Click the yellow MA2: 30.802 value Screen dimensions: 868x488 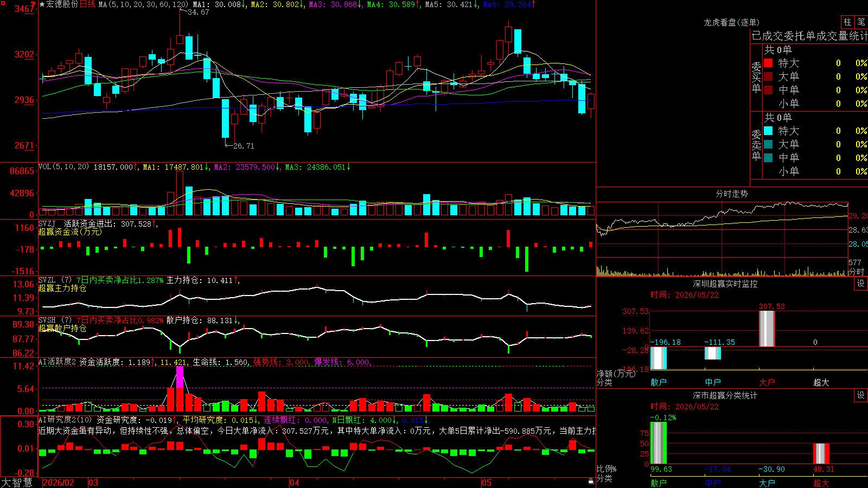[x=278, y=4]
